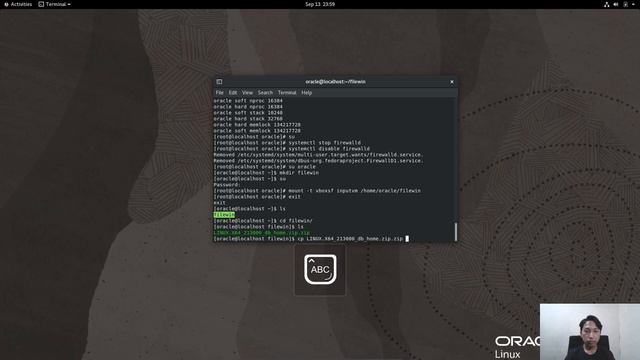Click the webcam overlay thumbnail

click(x=590, y=332)
